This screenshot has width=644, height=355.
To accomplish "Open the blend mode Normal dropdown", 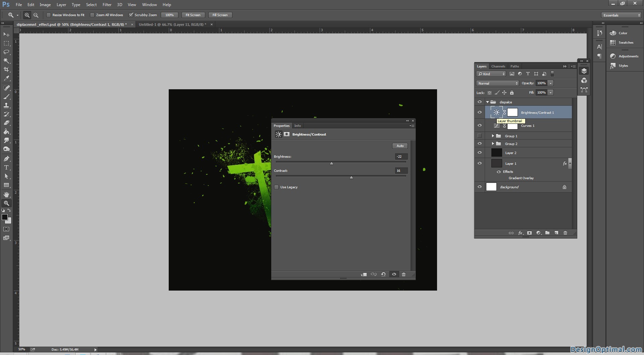I will click(497, 83).
